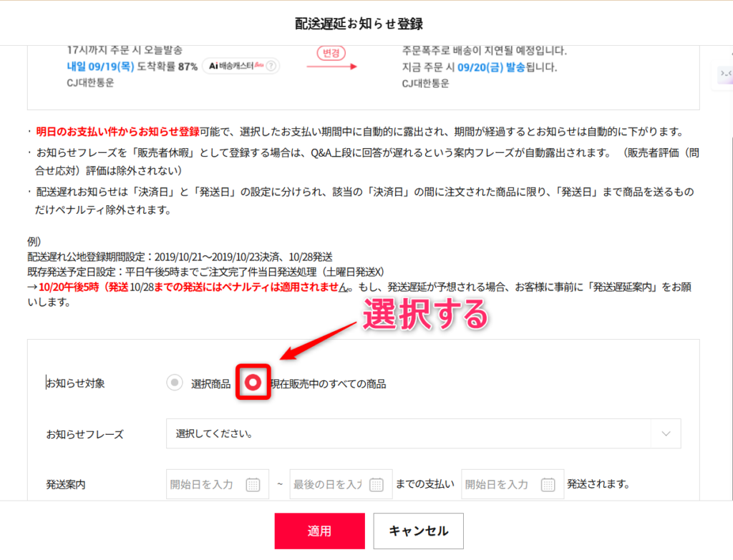The image size is (733, 560).
Task: Open calendar icon for shipping date
Action: click(x=548, y=484)
